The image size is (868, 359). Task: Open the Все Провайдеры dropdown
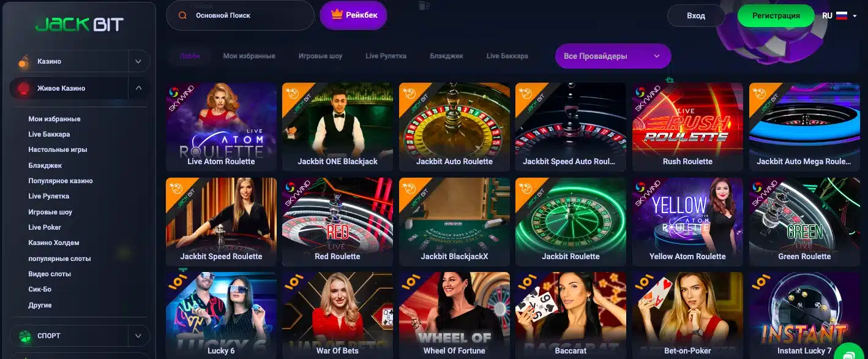pos(613,56)
